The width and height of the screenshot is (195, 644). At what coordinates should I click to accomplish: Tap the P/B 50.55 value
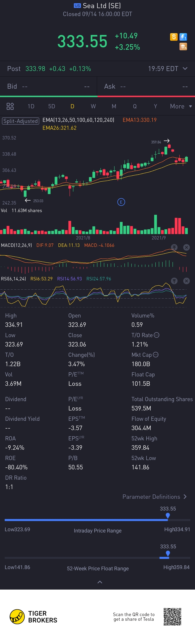(75, 467)
